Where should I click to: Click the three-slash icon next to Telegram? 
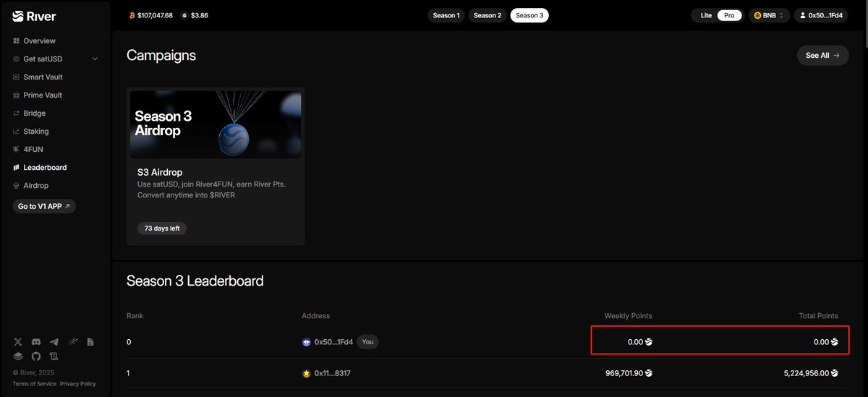pos(72,341)
